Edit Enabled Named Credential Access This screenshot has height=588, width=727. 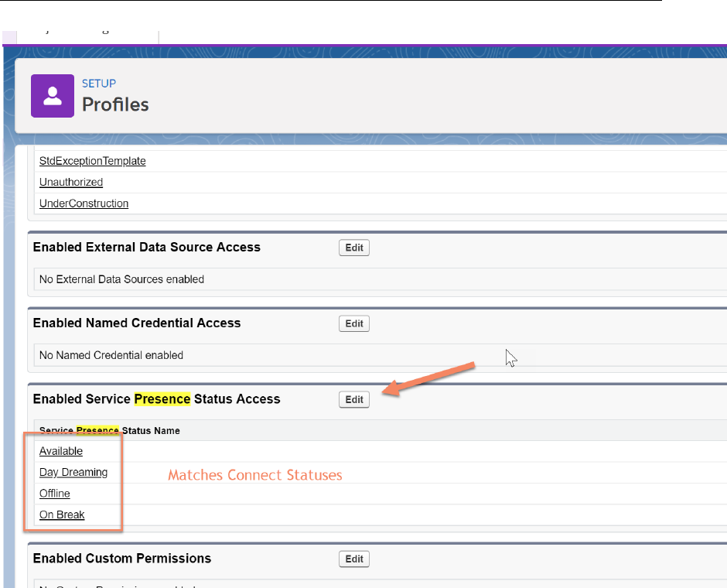354,324
